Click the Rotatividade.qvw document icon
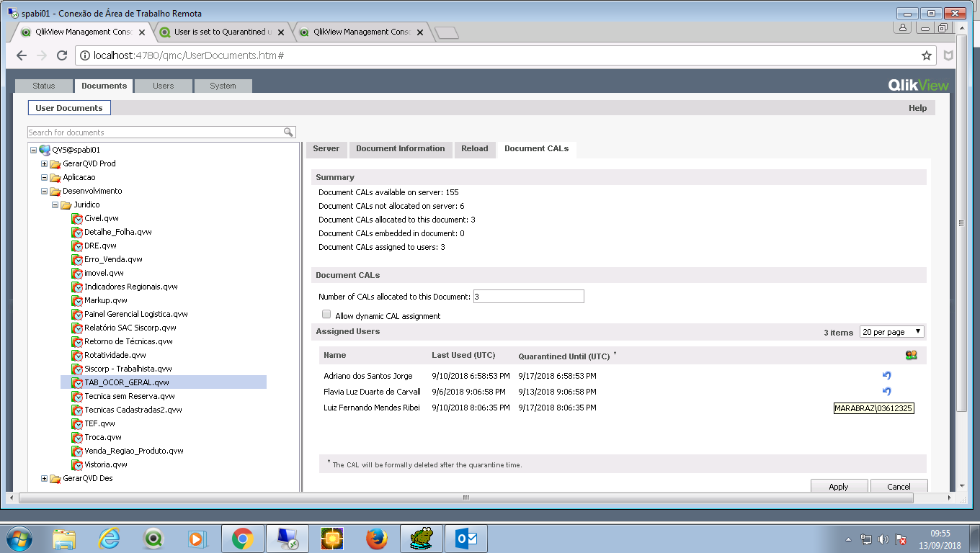Screen dimensions: 980x553 [x=77, y=355]
